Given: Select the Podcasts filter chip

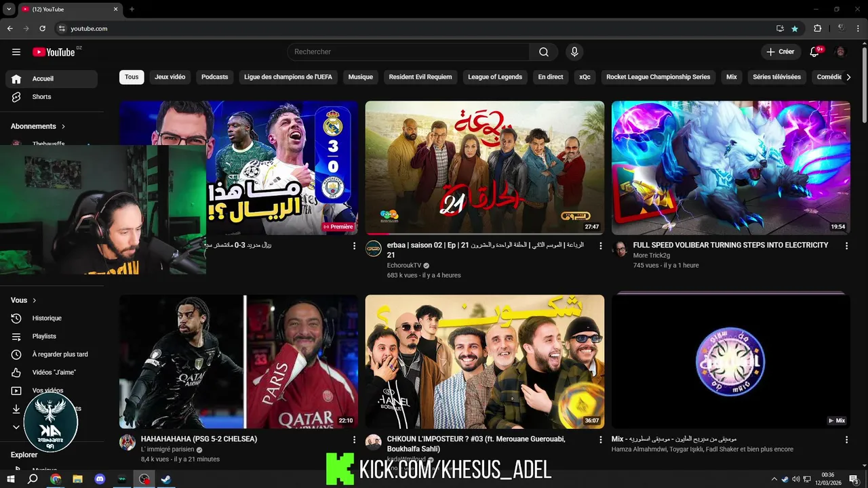Looking at the screenshot, I should (x=214, y=77).
